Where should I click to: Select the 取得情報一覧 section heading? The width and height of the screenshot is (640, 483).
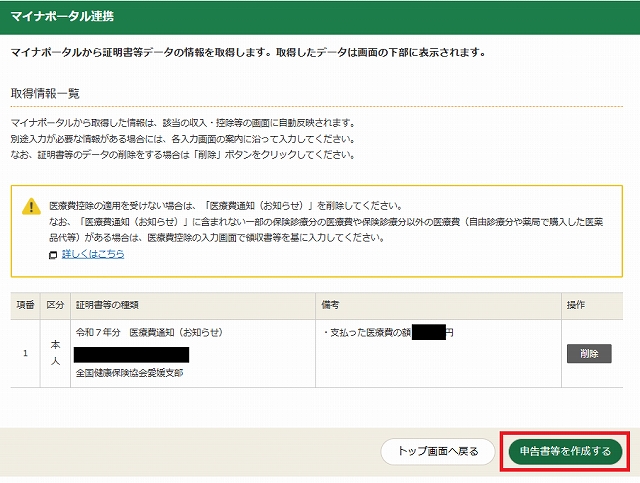coord(45,93)
